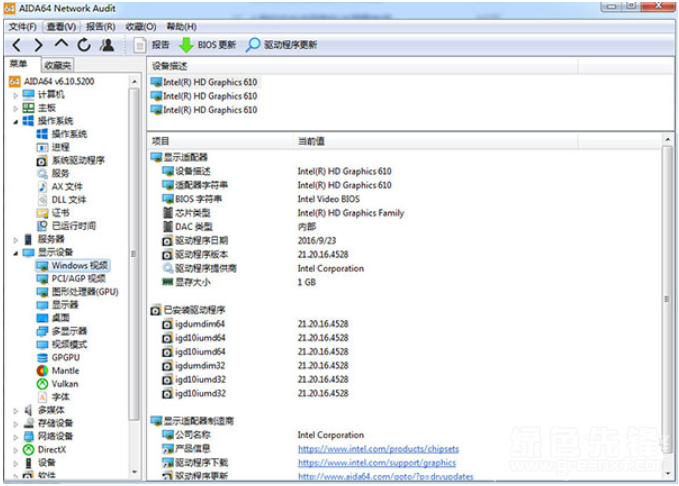Select the DLL 文件 tree item icon

point(42,200)
